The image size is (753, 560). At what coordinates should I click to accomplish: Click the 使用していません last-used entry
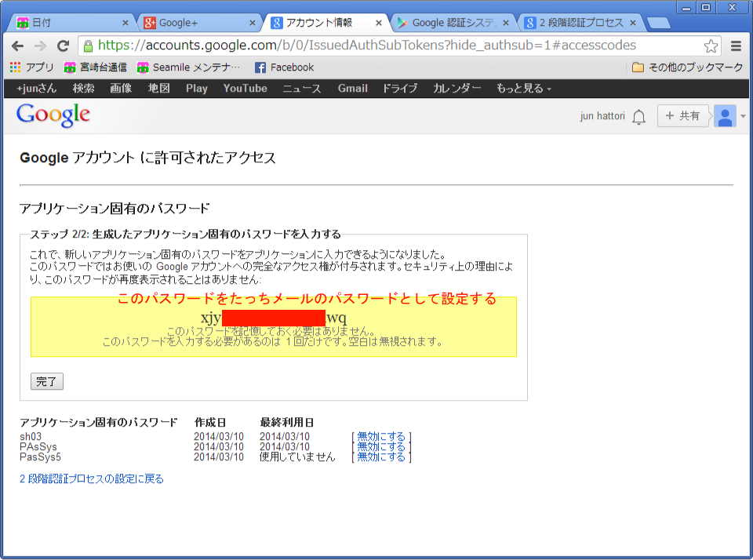pos(297,456)
